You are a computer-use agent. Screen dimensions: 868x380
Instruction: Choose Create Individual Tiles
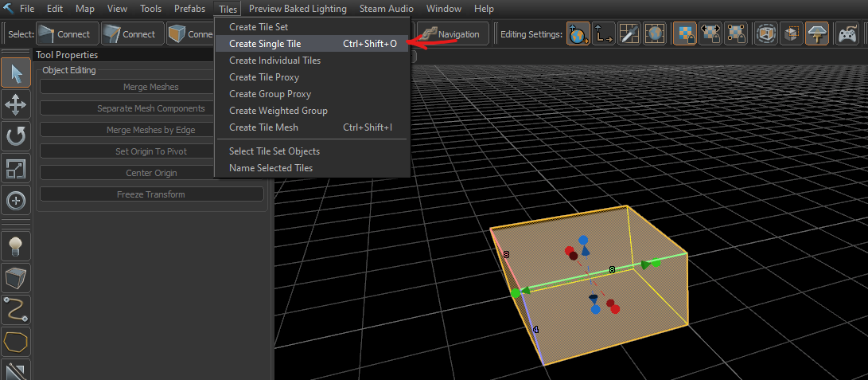point(312,61)
